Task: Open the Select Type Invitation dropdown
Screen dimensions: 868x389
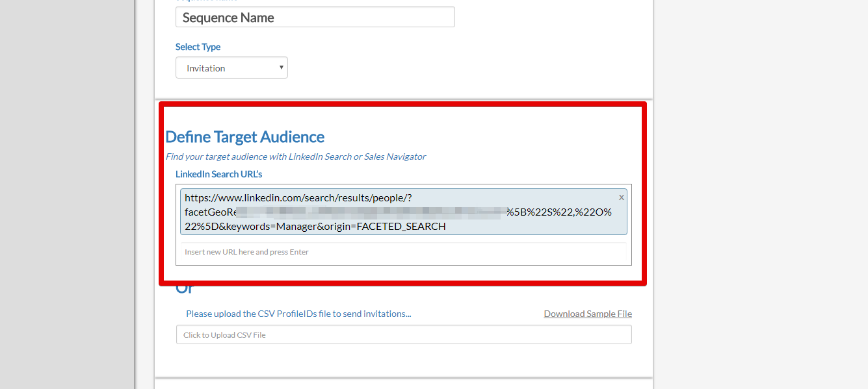Action: (x=231, y=68)
